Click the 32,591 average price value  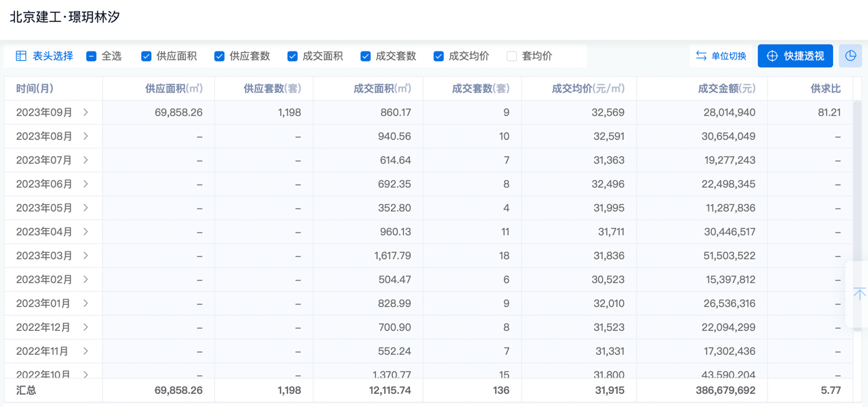pos(608,136)
